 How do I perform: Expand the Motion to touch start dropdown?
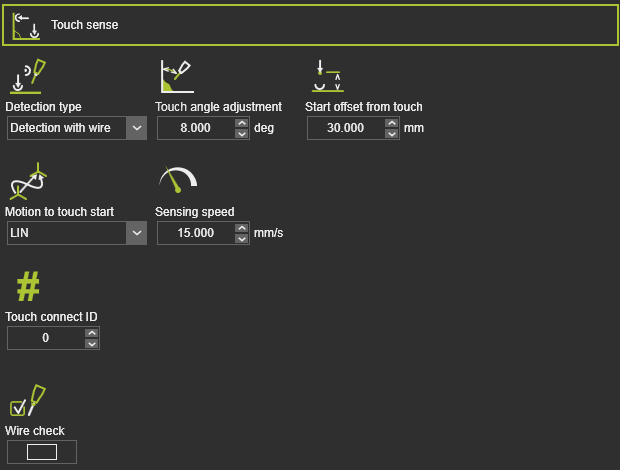coord(137,233)
